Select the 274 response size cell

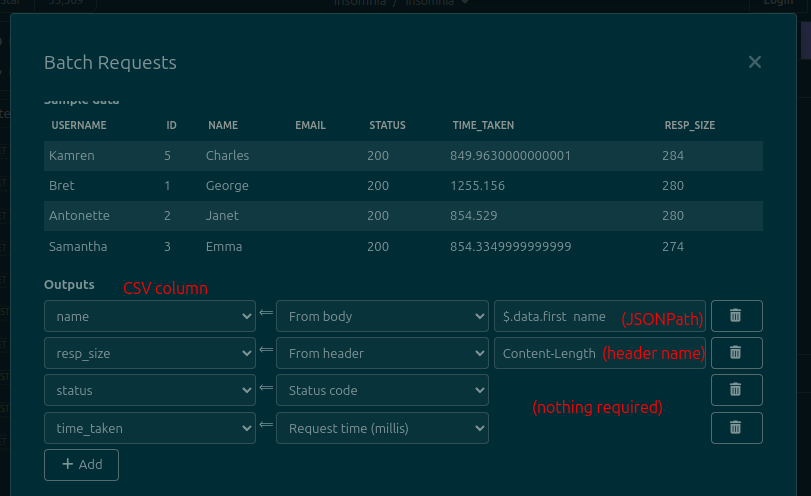(673, 247)
